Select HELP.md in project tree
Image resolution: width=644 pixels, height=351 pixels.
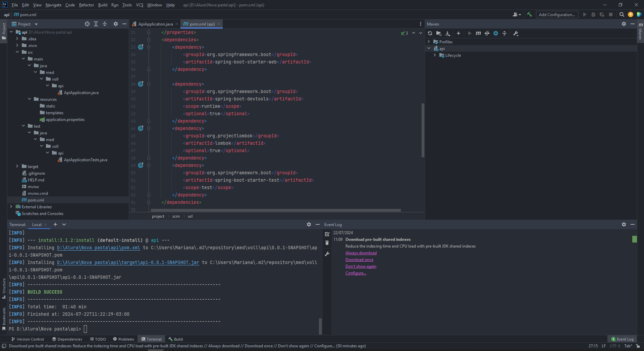(36, 180)
